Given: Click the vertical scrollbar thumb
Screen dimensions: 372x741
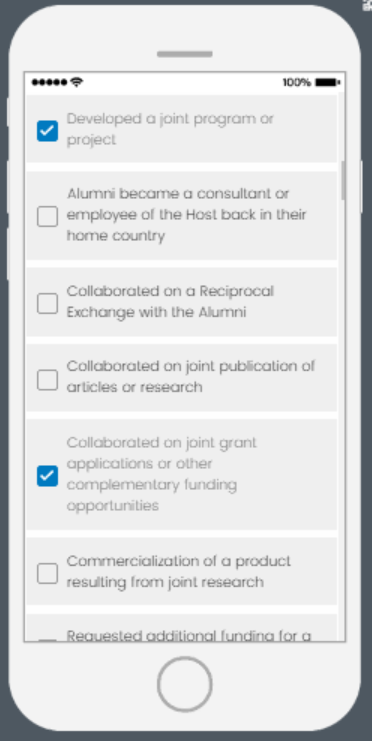Looking at the screenshot, I should click(343, 181).
